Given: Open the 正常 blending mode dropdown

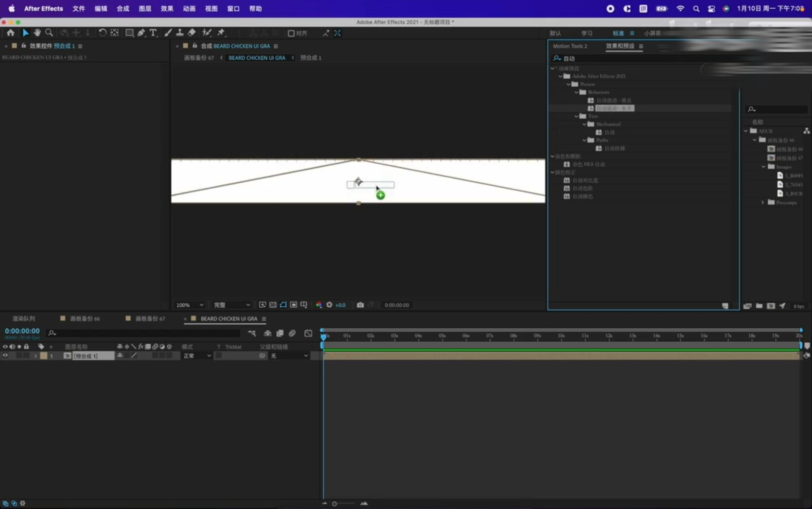Looking at the screenshot, I should [197, 356].
